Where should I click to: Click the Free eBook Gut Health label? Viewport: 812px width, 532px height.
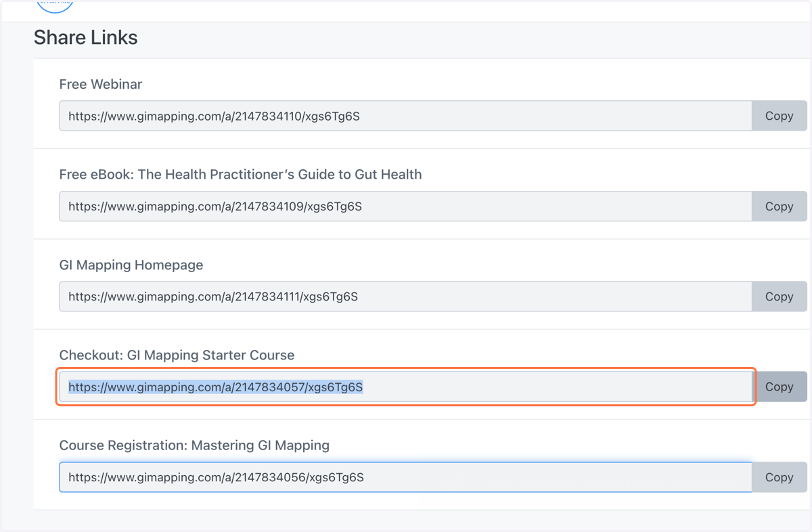240,175
